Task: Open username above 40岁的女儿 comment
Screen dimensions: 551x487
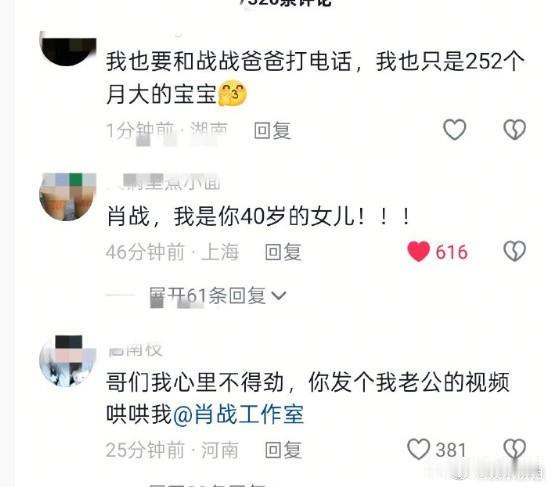Action: coord(164,182)
